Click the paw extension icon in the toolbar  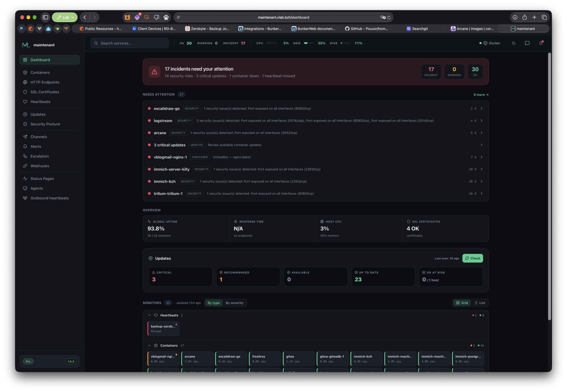click(166, 17)
